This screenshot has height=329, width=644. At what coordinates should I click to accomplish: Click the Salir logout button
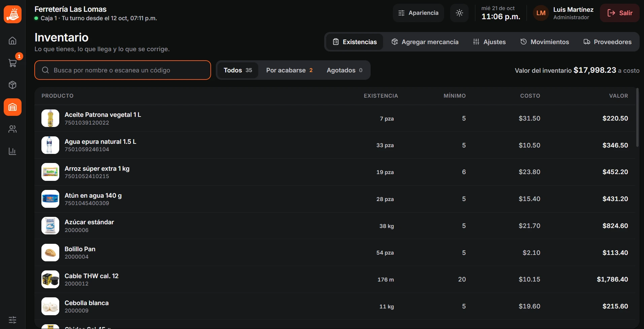coord(619,13)
